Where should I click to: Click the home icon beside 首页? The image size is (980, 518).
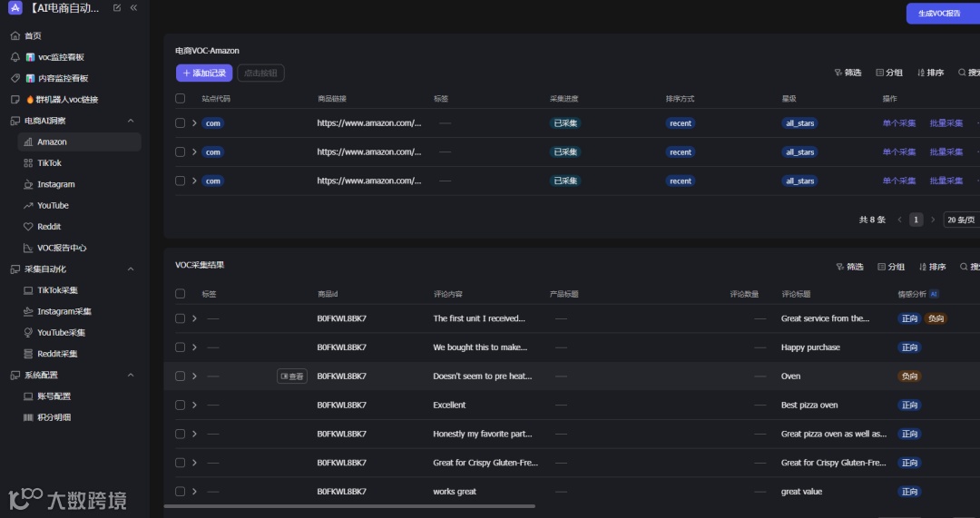click(x=15, y=35)
